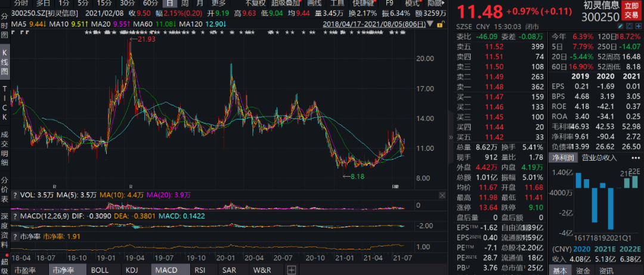Image resolution: width=644 pixels, height=275 pixels.
Task: Open the 市净率 indicator help question mark
Action: tap(15, 236)
